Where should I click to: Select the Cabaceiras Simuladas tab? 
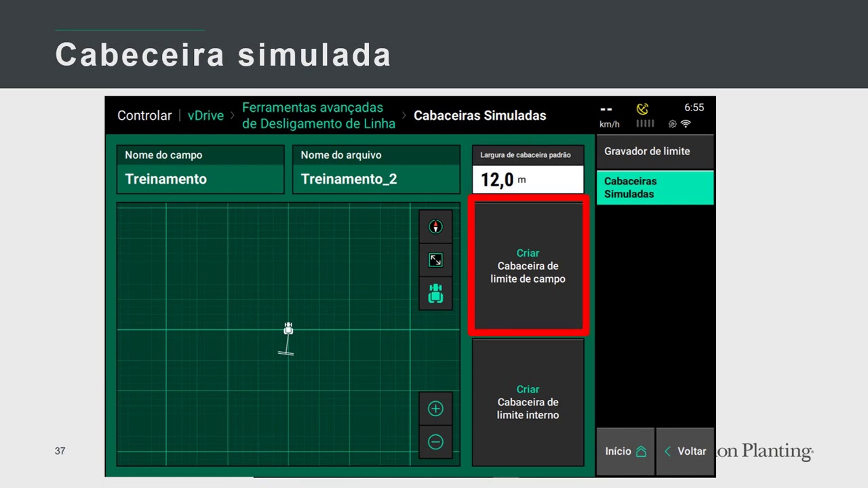click(x=655, y=188)
